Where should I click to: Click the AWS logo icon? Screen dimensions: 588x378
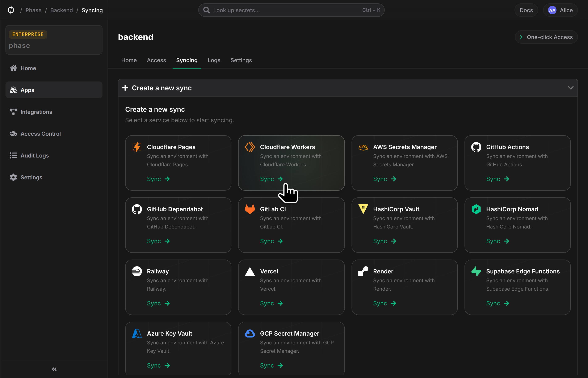(x=363, y=147)
